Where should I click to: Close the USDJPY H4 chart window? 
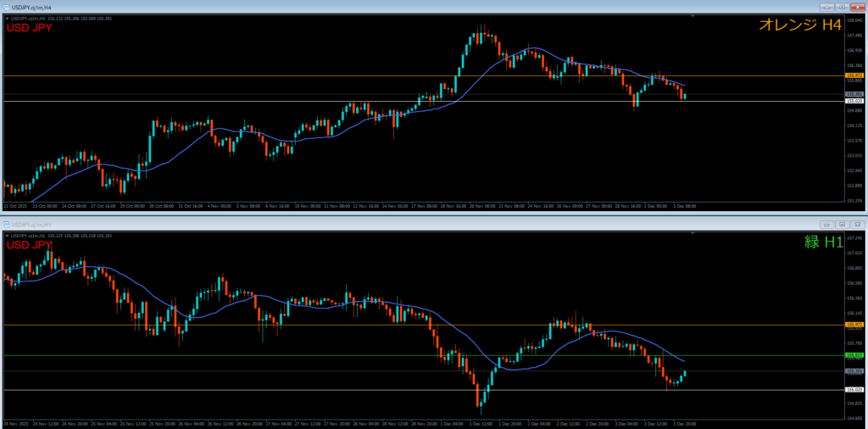click(x=856, y=6)
